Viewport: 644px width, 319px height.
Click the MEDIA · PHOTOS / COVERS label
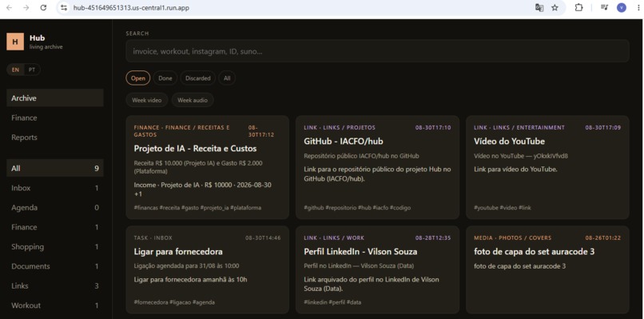[513, 238]
